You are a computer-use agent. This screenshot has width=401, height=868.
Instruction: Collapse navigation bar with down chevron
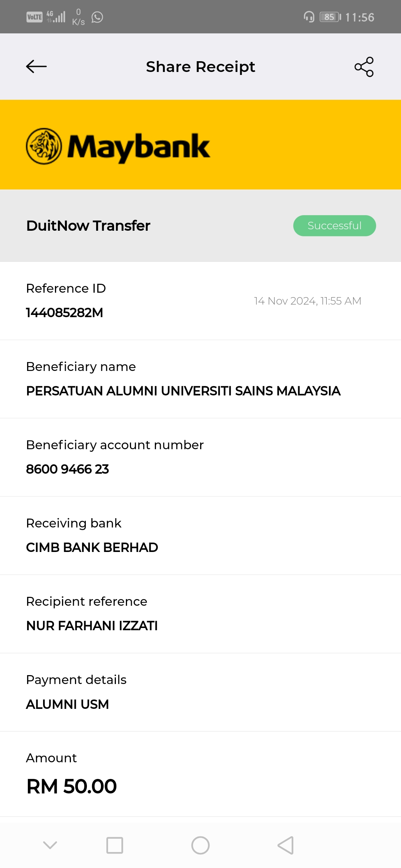pyautogui.click(x=50, y=845)
